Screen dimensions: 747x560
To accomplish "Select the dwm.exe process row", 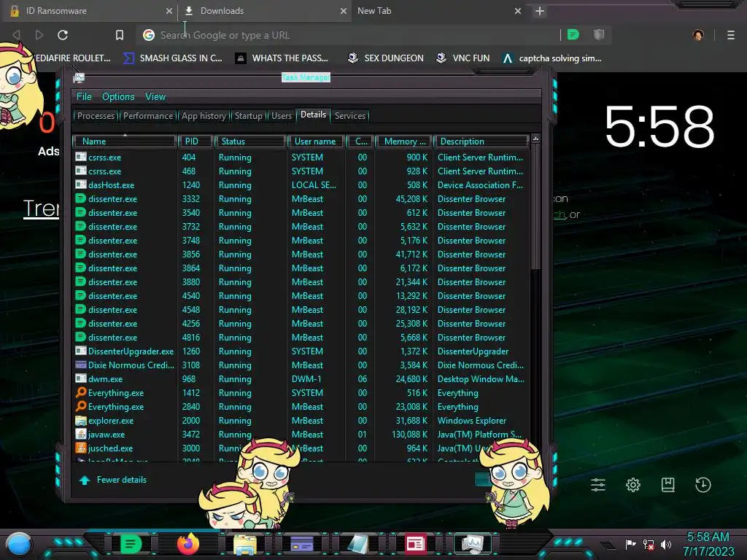I will [x=301, y=379].
